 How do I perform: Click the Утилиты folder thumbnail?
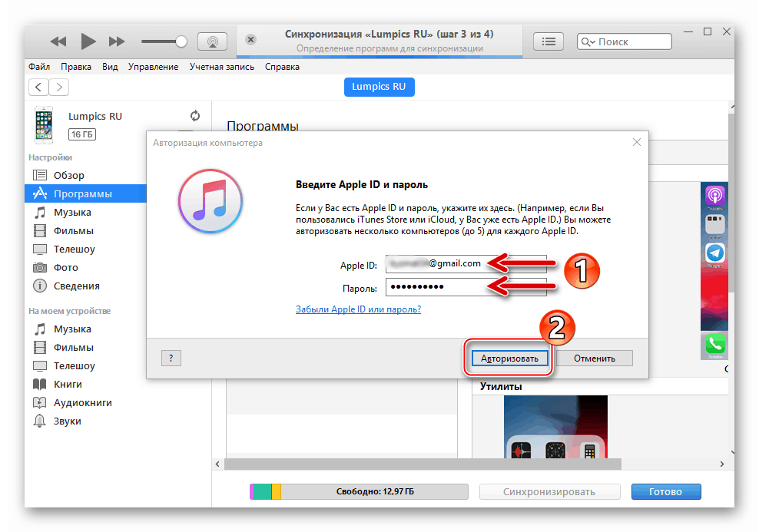(555, 427)
